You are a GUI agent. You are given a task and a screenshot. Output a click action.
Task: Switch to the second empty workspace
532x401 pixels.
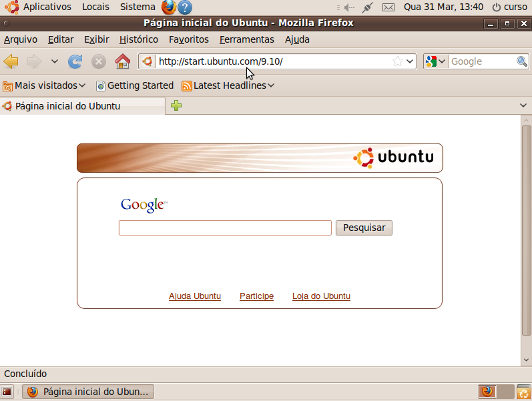(505, 392)
